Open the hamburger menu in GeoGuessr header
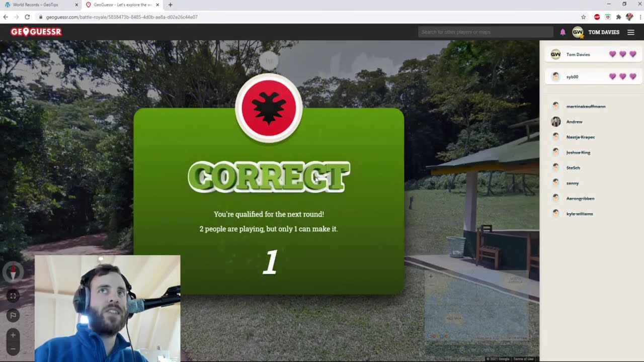The height and width of the screenshot is (362, 644). point(631,32)
